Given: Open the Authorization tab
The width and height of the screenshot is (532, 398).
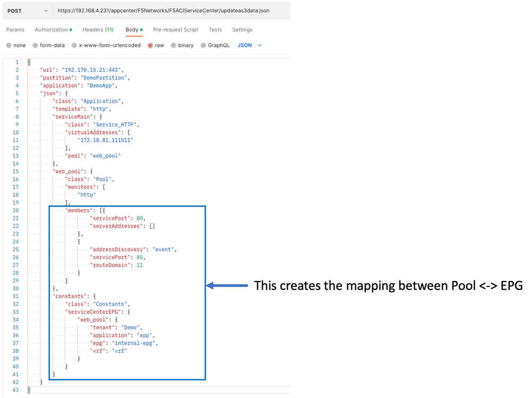Looking at the screenshot, I should 52,30.
